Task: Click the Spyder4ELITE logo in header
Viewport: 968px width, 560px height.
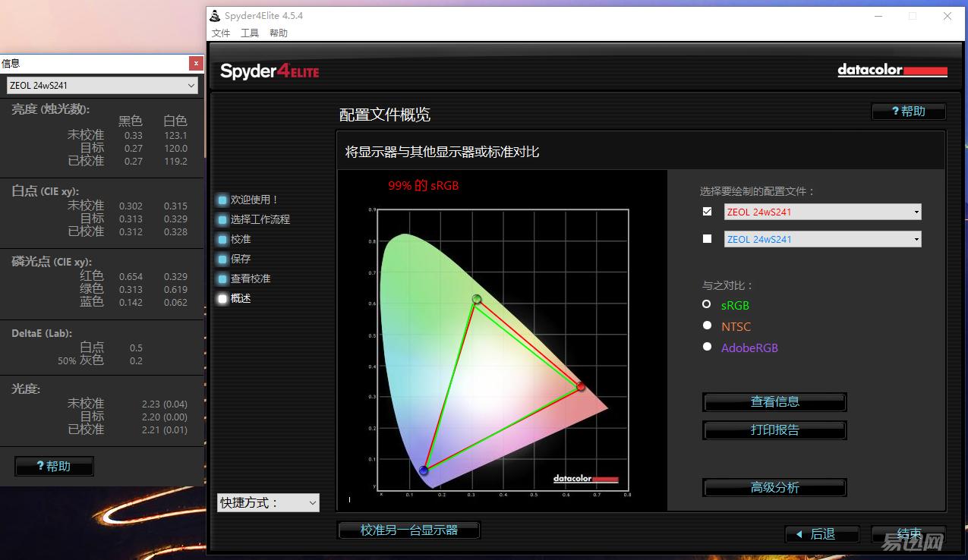Action: [x=270, y=71]
